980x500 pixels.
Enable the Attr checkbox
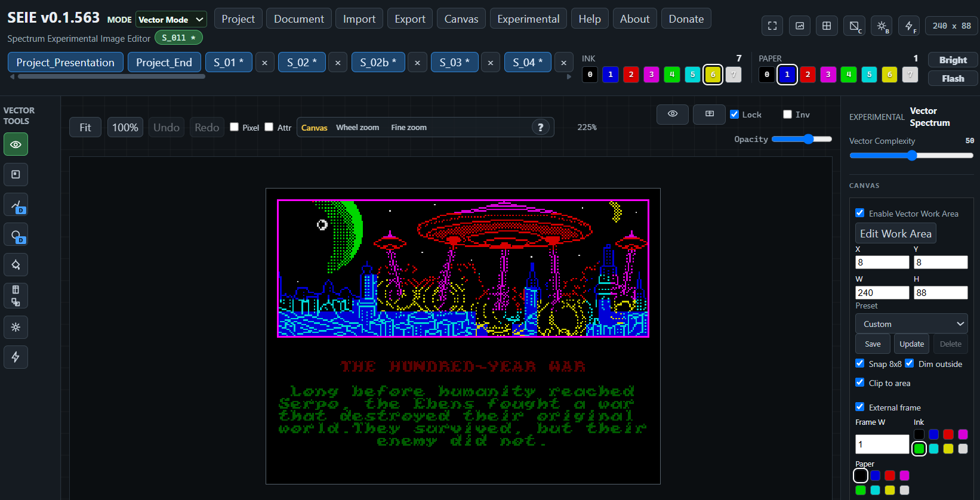(x=269, y=127)
